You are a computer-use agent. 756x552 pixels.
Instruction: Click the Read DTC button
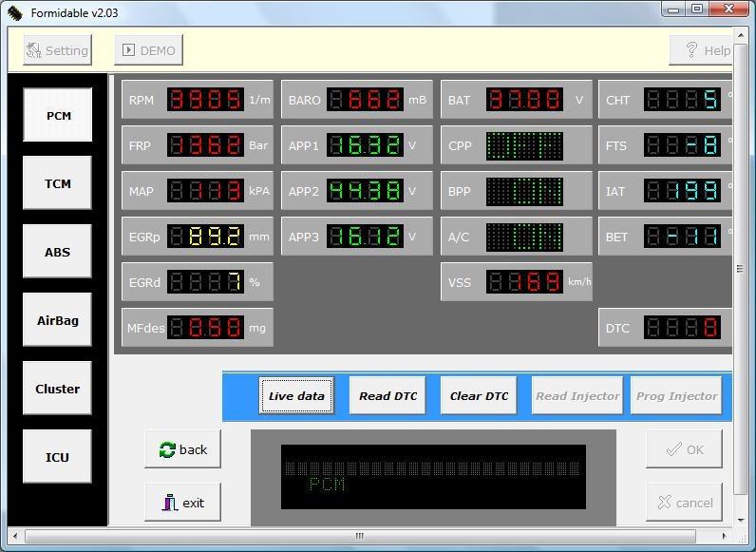click(x=387, y=396)
